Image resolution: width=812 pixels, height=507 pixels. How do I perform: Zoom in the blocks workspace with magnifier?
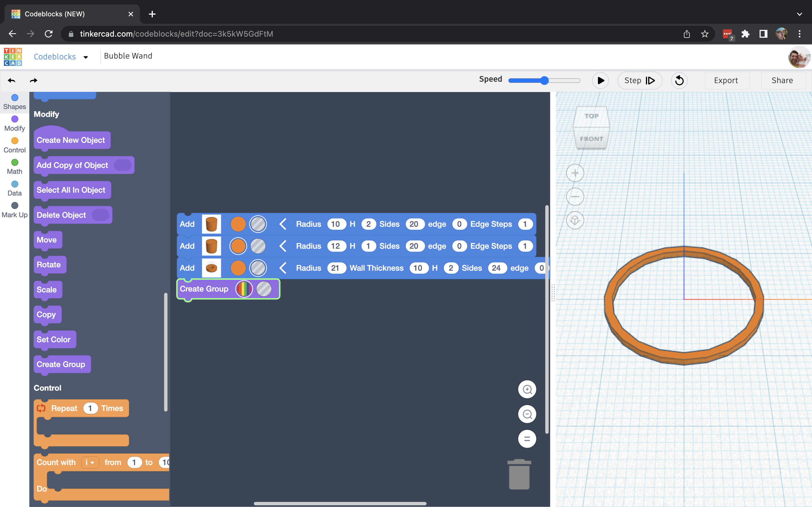527,389
